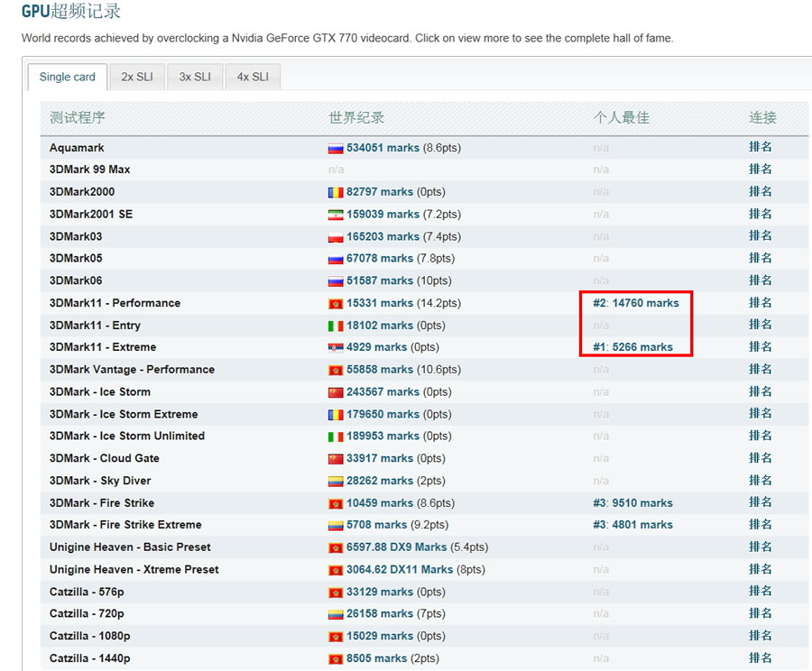Open the 534051 marks world record link
Image resolution: width=812 pixels, height=671 pixels.
[383, 148]
